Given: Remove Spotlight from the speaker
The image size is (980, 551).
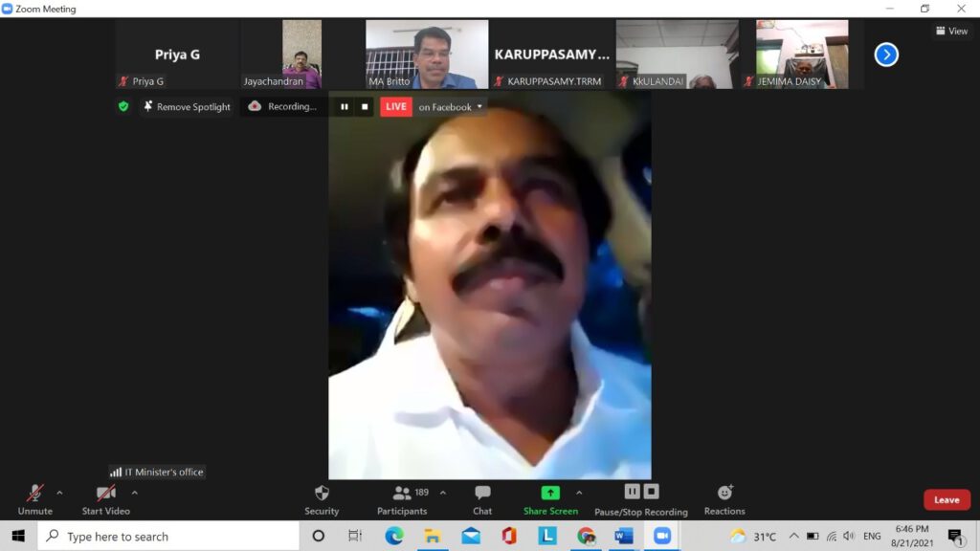Looking at the screenshot, I should coord(187,107).
